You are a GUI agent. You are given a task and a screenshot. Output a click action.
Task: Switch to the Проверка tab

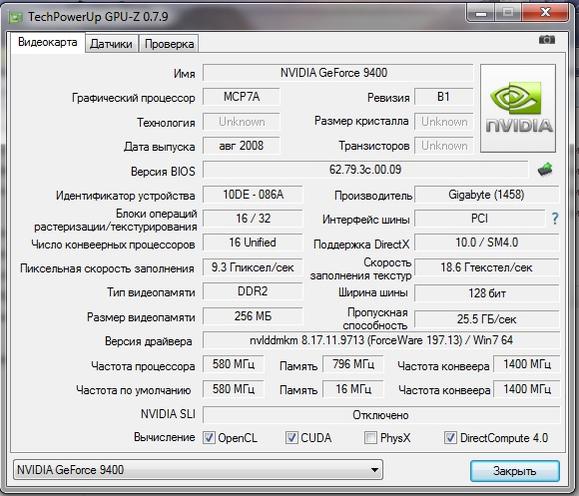169,44
